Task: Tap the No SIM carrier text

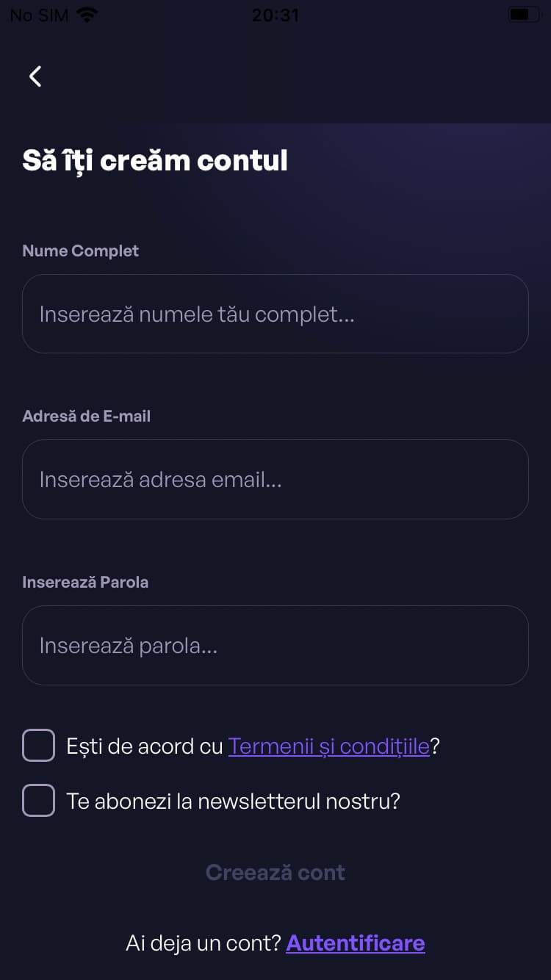Action: 39,15
